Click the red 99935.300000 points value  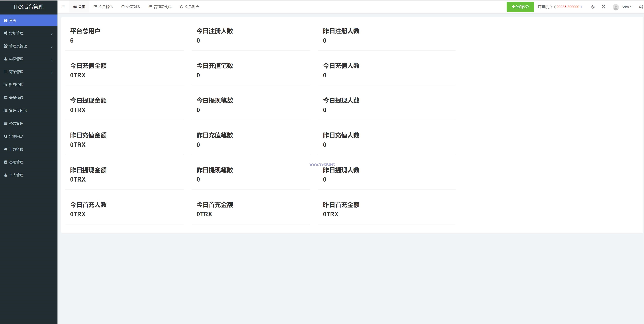click(568, 7)
